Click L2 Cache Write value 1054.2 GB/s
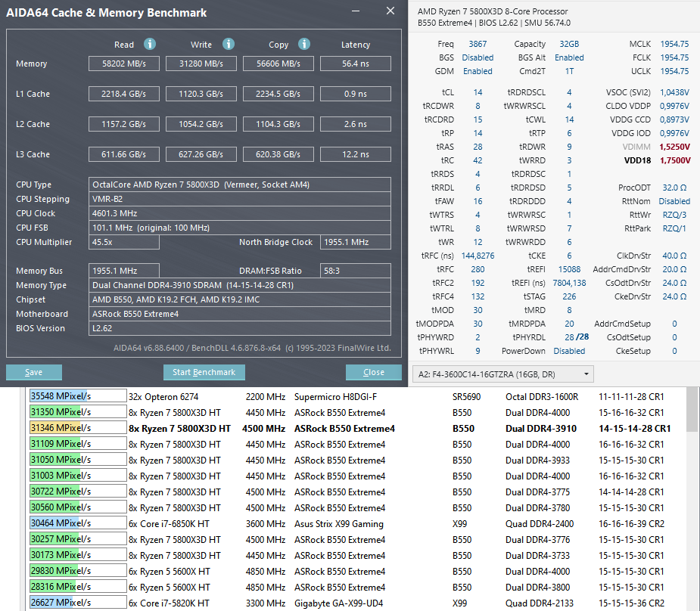The width and height of the screenshot is (700, 611). 201,124
